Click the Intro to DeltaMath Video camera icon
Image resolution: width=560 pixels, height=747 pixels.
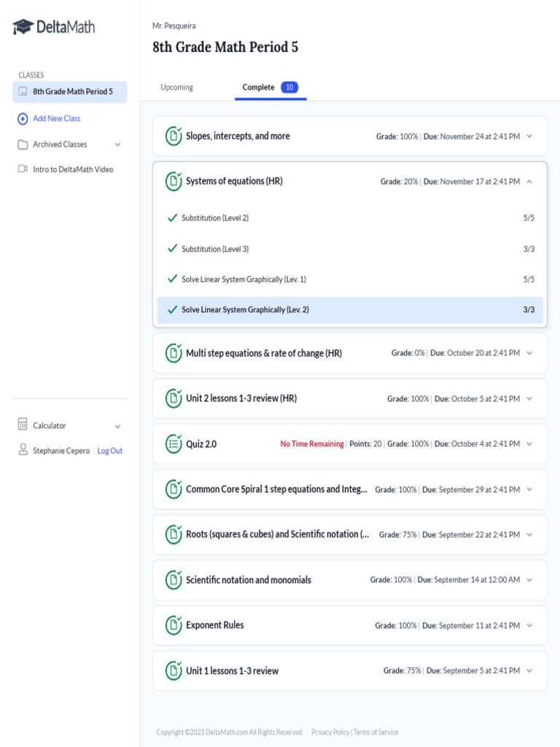coord(23,169)
